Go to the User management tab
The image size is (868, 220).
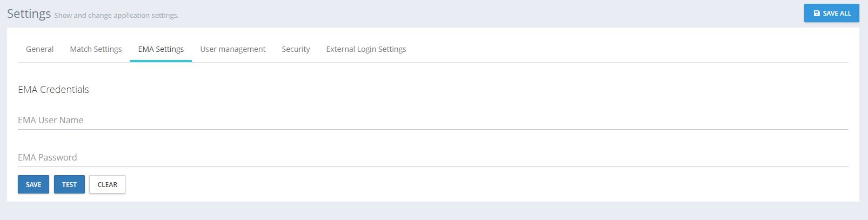coord(232,49)
